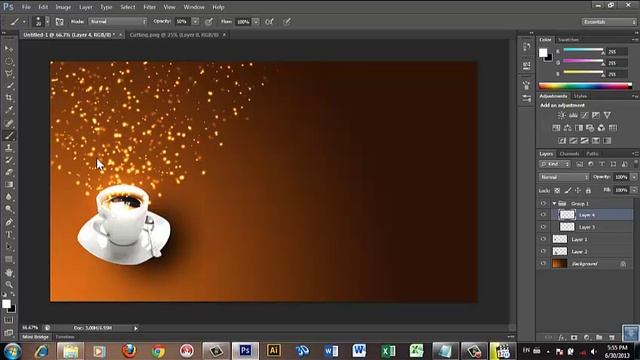The height and width of the screenshot is (360, 640).
Task: Add a Vibrance adjustment
Action: (x=607, y=116)
